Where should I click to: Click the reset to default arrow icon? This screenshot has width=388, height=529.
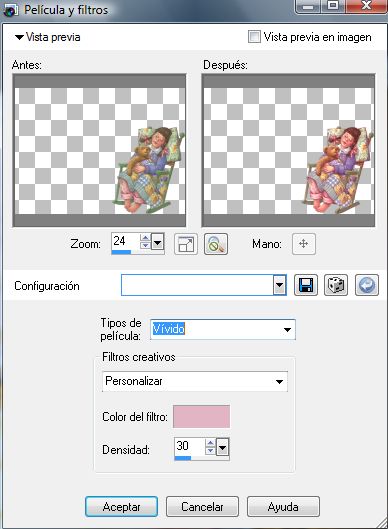tap(367, 285)
